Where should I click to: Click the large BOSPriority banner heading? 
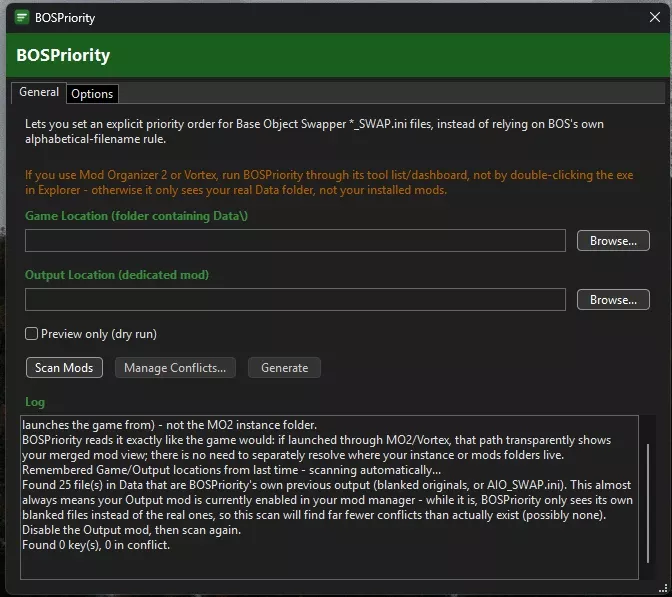(63, 55)
